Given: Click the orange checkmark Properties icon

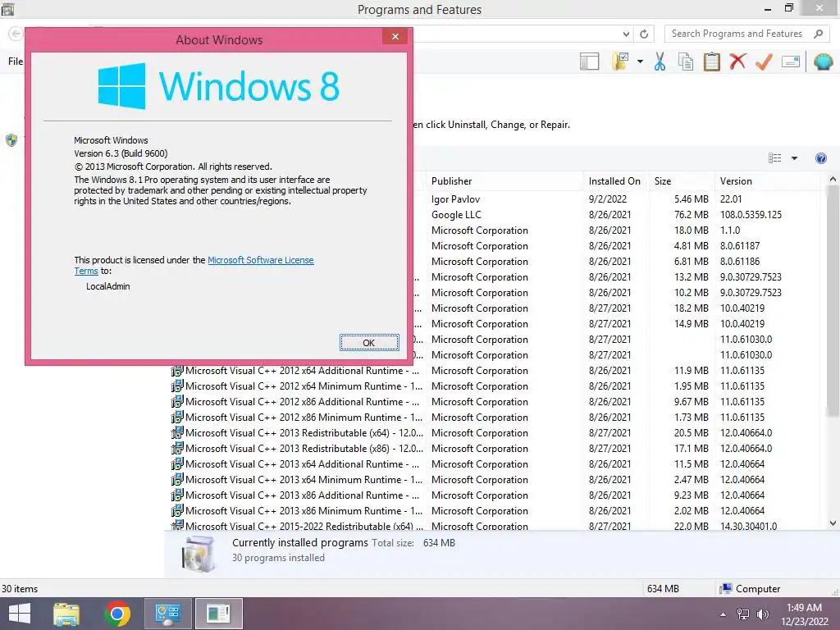Looking at the screenshot, I should pyautogui.click(x=764, y=62).
